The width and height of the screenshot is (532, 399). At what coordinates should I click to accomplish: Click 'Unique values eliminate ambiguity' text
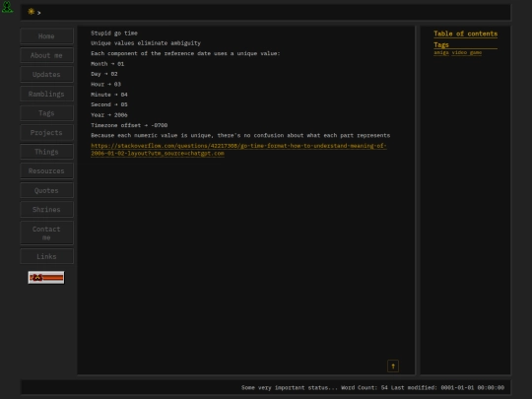146,43
